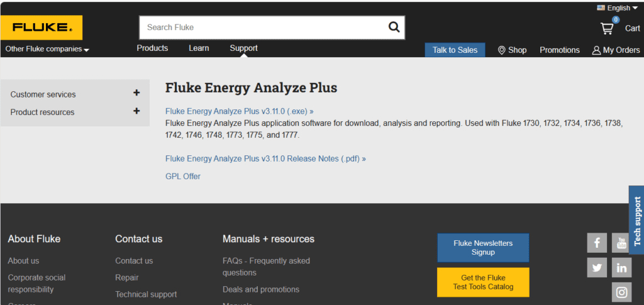Open About us footer link
The height and width of the screenshot is (305, 644).
coord(23,261)
